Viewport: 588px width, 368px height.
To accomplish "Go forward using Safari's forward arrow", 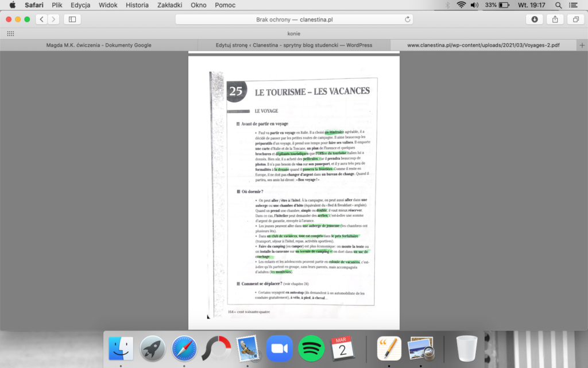I will coord(53,19).
